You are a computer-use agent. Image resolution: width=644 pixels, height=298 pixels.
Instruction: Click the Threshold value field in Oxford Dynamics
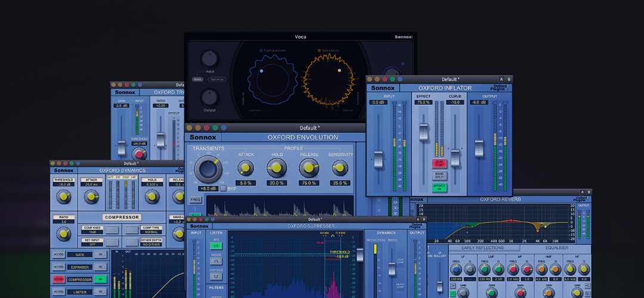click(x=64, y=185)
